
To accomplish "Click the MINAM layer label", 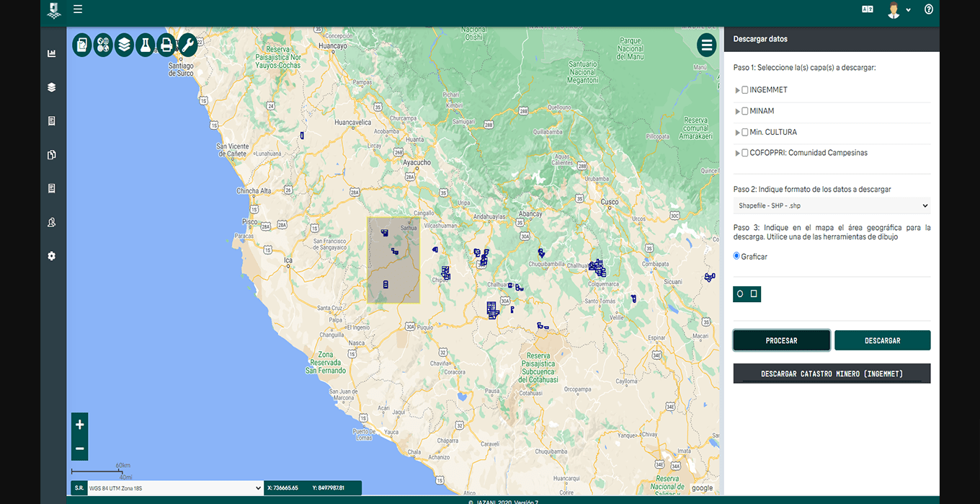I will [x=762, y=111].
